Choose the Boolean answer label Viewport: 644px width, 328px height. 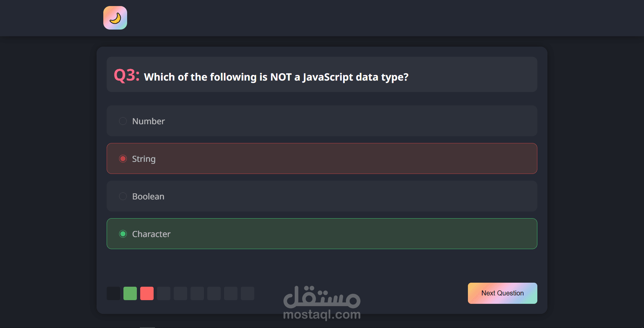click(x=148, y=196)
